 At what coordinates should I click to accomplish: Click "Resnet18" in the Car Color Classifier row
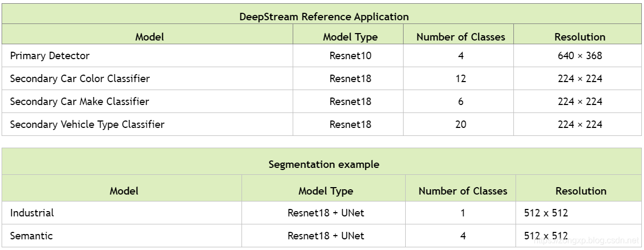[350, 78]
